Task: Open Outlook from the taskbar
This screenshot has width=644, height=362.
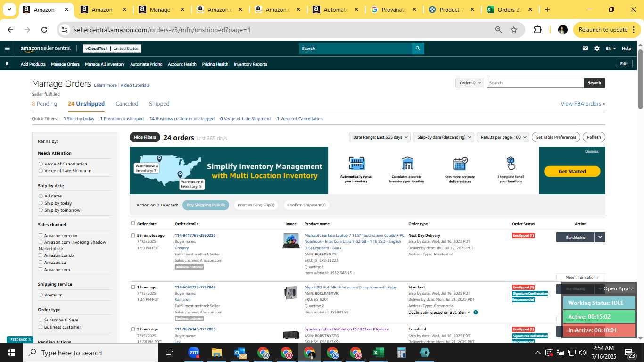Action: [x=239, y=353]
